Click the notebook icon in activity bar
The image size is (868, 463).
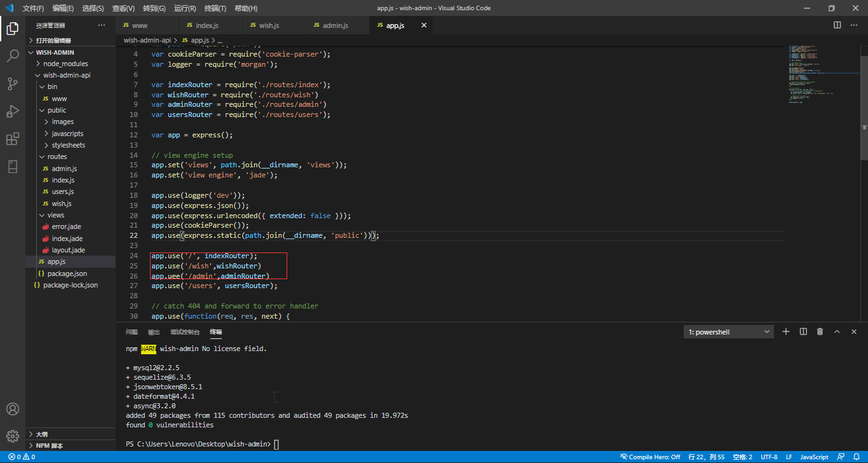click(x=13, y=167)
